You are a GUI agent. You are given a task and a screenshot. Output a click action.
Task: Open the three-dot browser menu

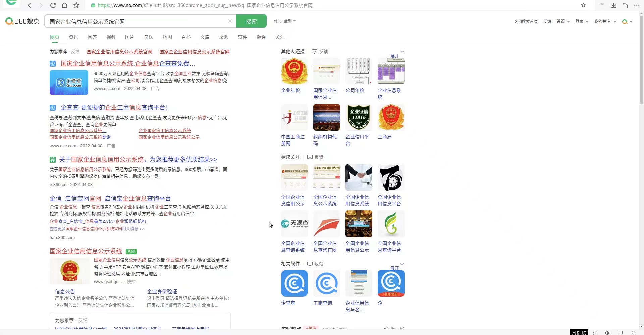[x=637, y=5]
